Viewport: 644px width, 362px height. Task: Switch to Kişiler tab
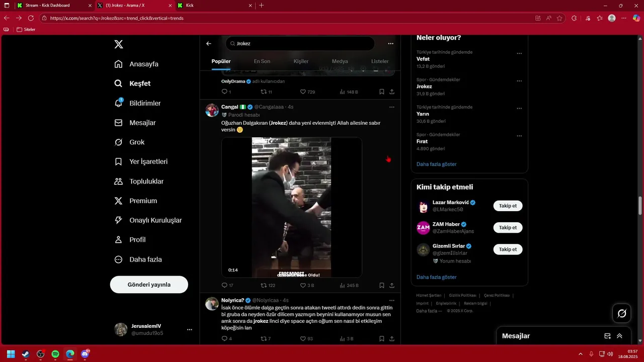tap(301, 61)
